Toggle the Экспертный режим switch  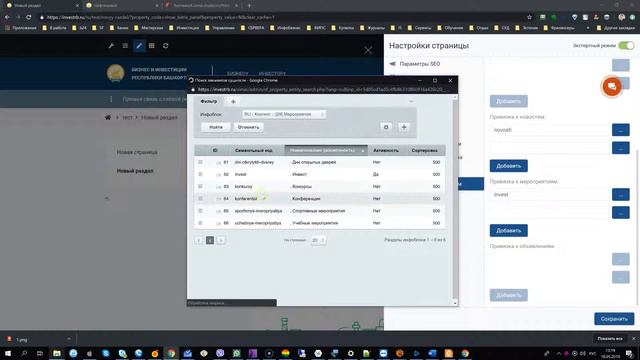coord(626,46)
